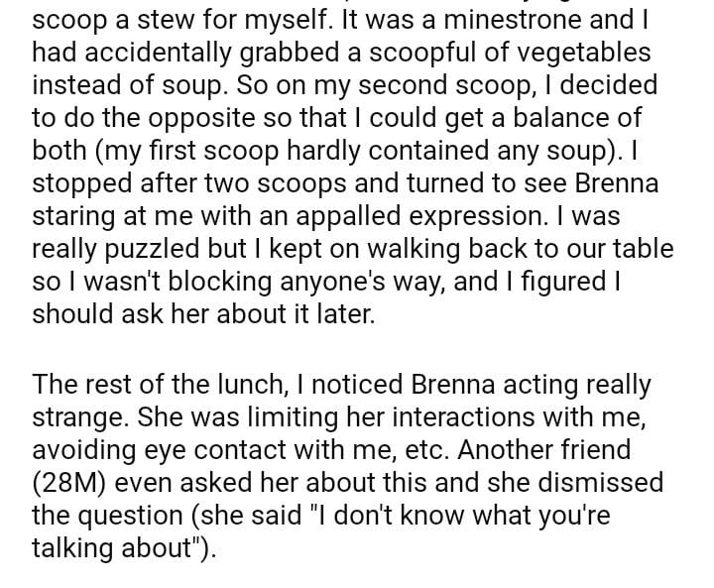Click the word "balance"
The image size is (714, 588).
pyautogui.click(x=558, y=117)
